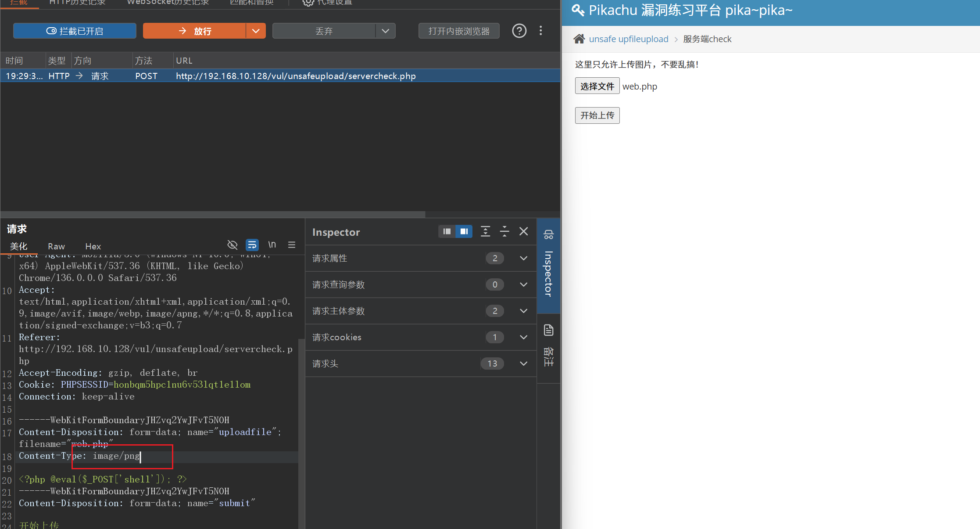Viewport: 980px width, 529px height.
Task: Click the 拦截已开启 intercept button
Action: pos(75,31)
